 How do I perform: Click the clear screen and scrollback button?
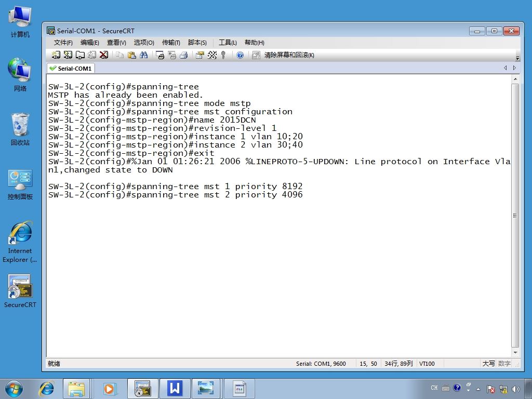[x=284, y=55]
